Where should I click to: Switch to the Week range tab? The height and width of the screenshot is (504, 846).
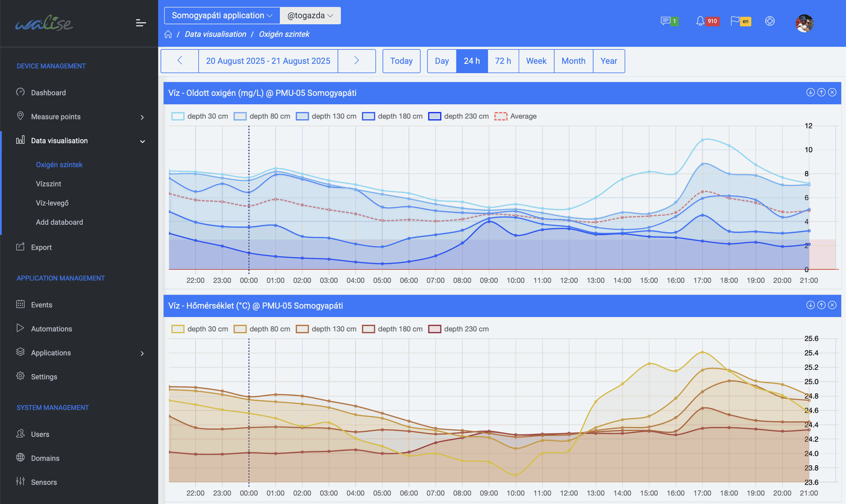coord(536,61)
